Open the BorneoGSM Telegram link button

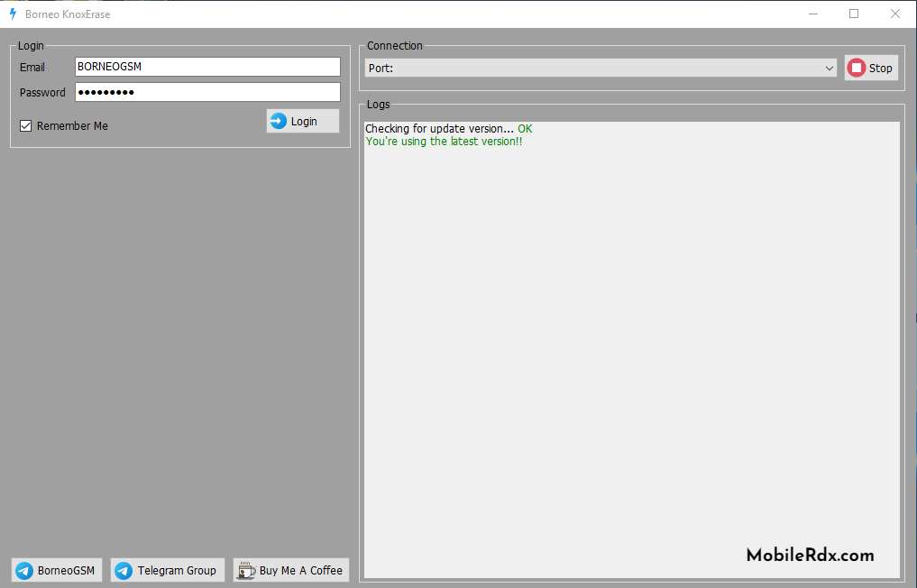click(x=57, y=570)
